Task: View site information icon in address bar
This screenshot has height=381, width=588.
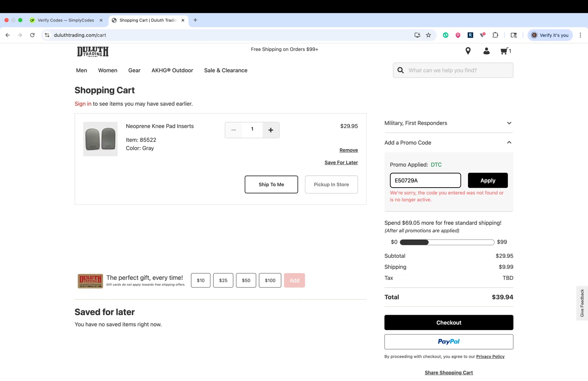Action: click(47, 35)
